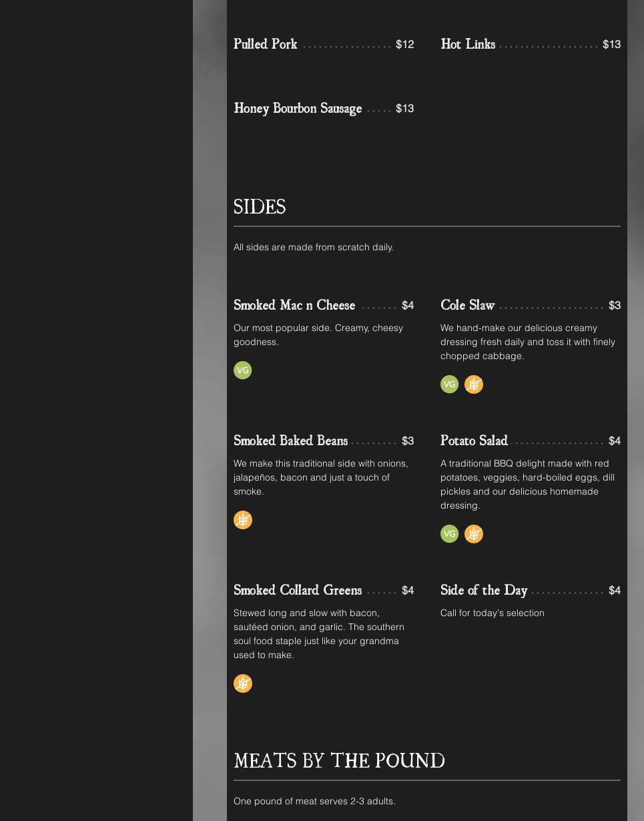Choose the Smoked Mac n Cheese title
644x821 pixels.
294,305
